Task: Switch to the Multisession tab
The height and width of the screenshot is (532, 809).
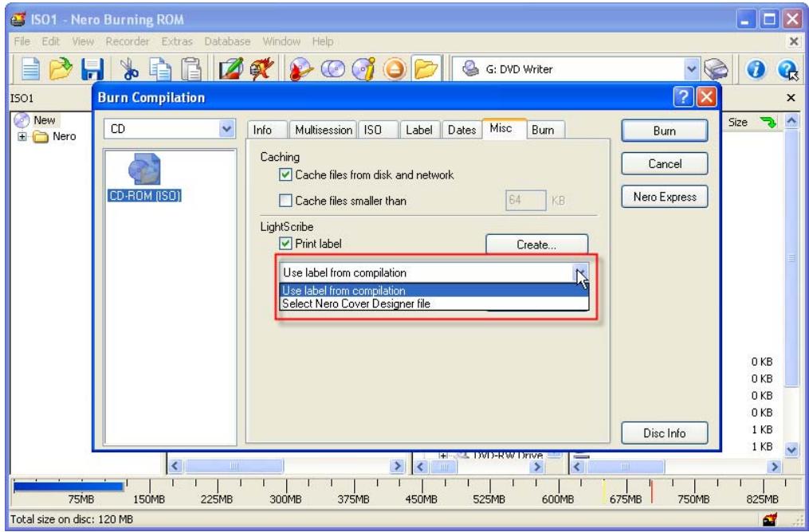Action: (324, 131)
